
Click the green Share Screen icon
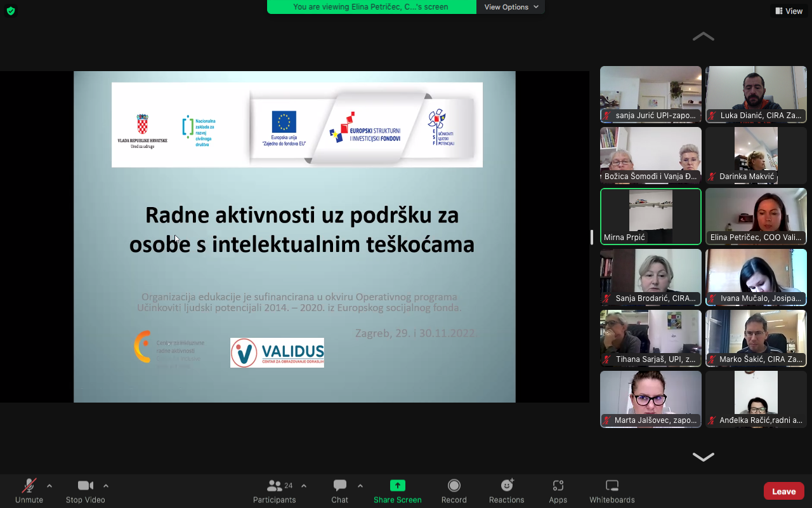[x=397, y=486]
